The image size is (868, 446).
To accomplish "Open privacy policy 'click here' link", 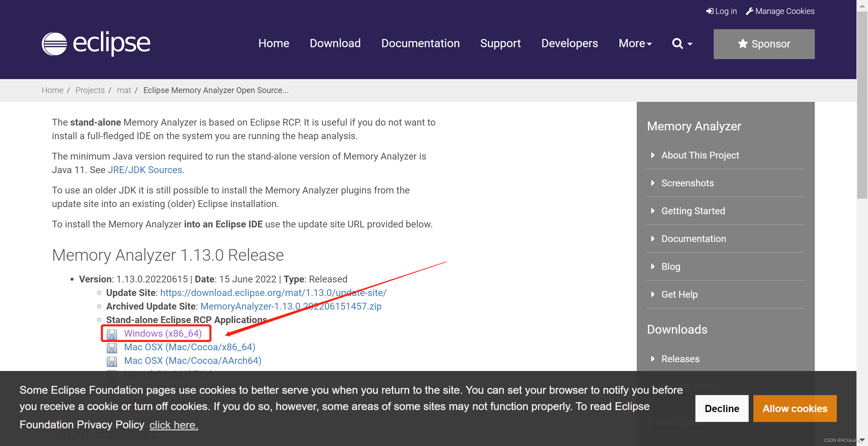I will (174, 425).
